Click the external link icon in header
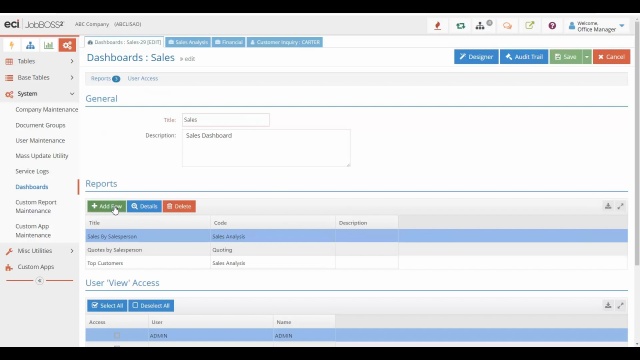 tap(529, 25)
